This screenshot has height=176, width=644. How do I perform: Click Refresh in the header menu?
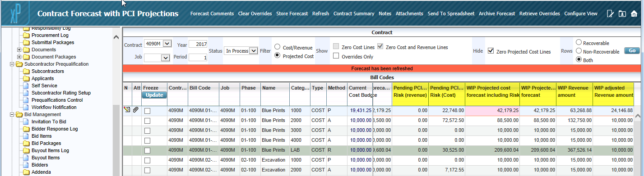[320, 14]
